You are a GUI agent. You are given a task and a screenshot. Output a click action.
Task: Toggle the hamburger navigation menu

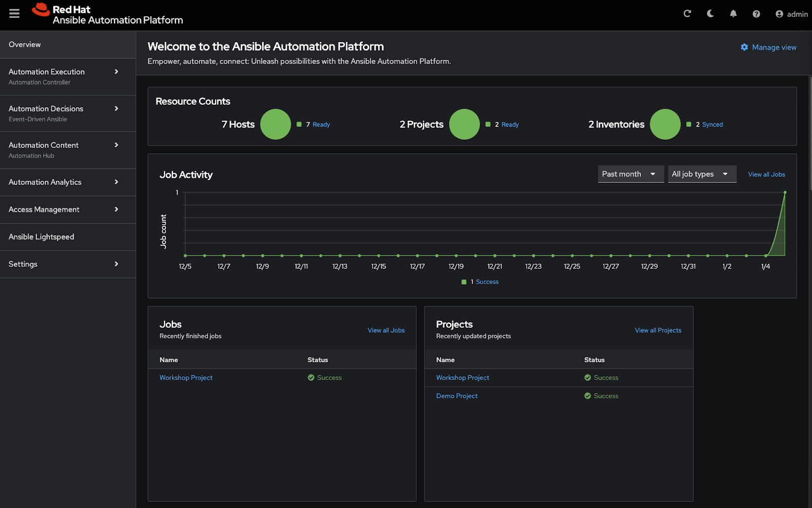pyautogui.click(x=14, y=14)
